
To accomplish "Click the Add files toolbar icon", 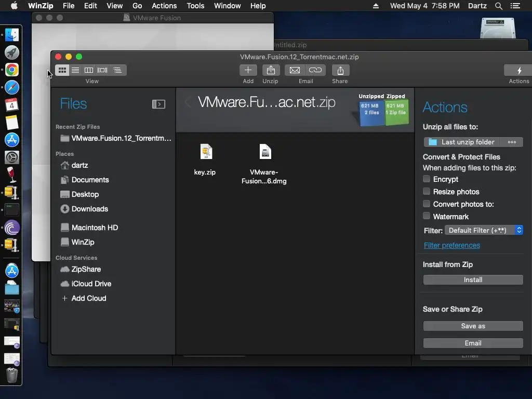I will click(248, 70).
